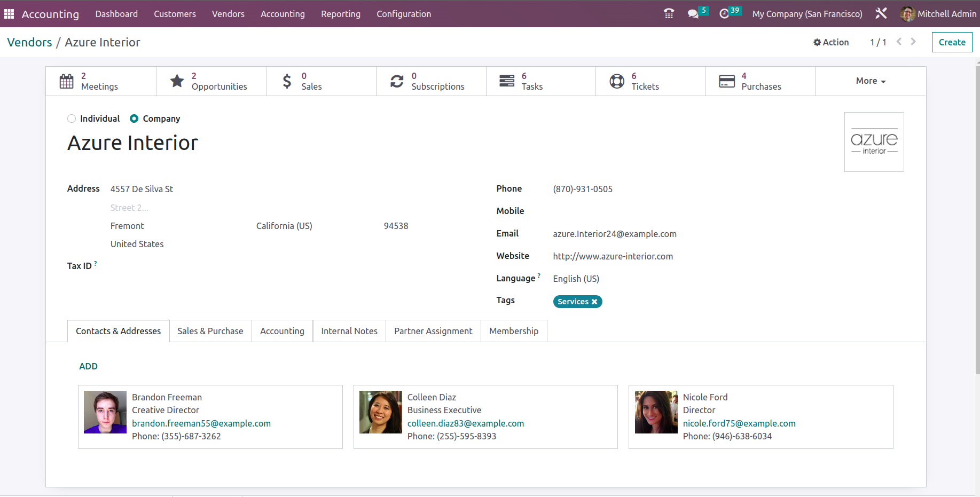
Task: Open the debug tools wrench icon
Action: (x=881, y=13)
